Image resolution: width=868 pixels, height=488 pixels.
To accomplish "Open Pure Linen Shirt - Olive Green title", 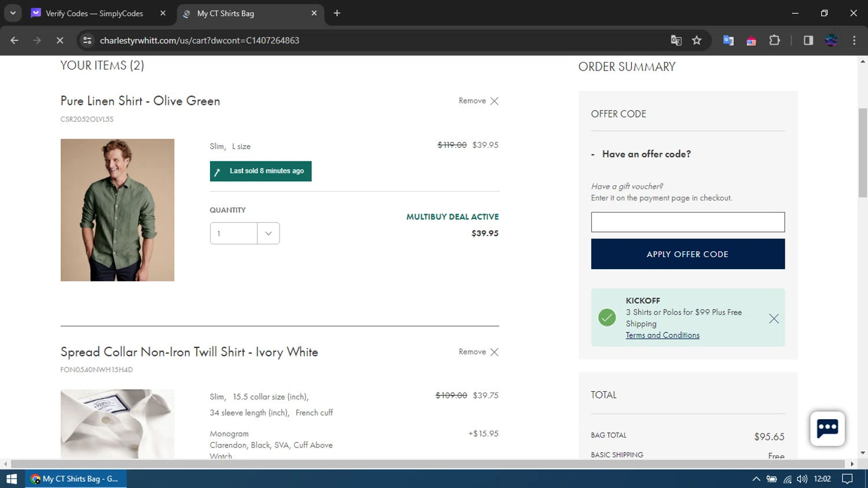I will [x=141, y=101].
